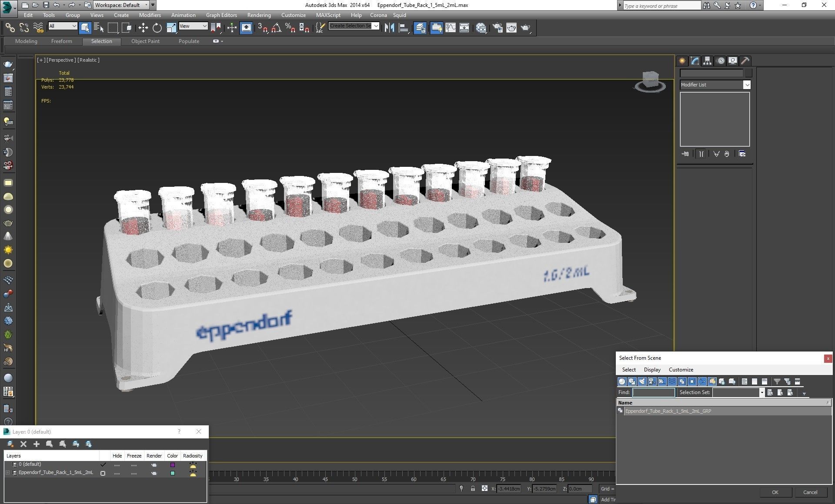Open the Material Editor icon
Screen dimensions: 835x504
tap(481, 28)
